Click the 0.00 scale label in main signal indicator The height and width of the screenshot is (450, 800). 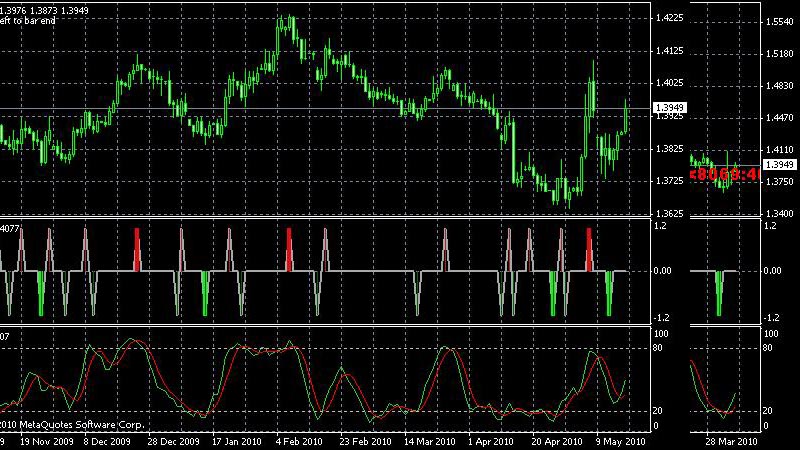(662, 271)
